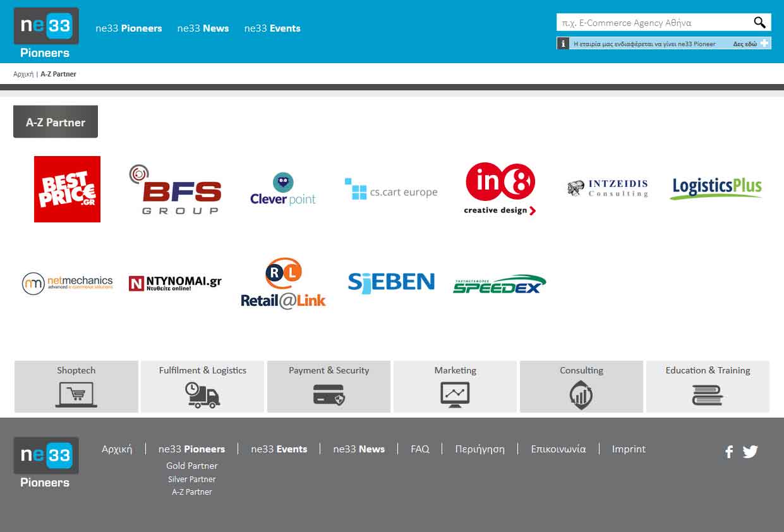The image size is (784, 532).
Task: Click the Shoptech category label
Action: (x=76, y=370)
